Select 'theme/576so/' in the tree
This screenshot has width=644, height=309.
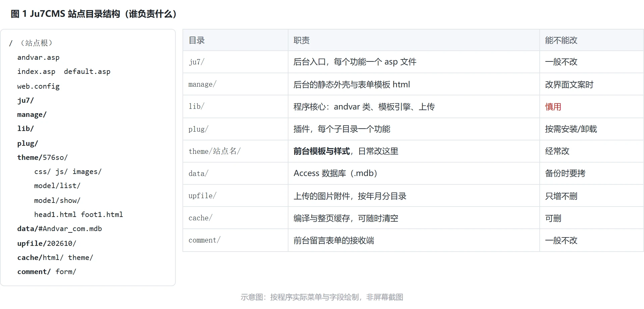pos(42,158)
